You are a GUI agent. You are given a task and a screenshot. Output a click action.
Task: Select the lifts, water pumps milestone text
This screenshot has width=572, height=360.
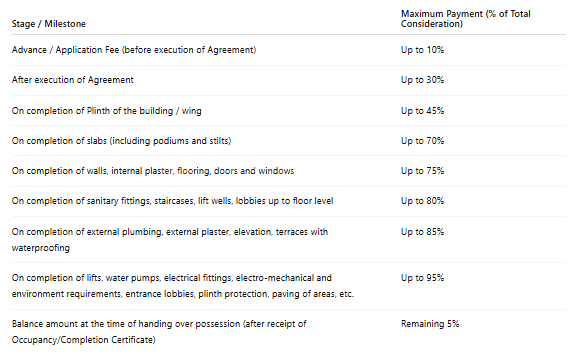click(183, 286)
